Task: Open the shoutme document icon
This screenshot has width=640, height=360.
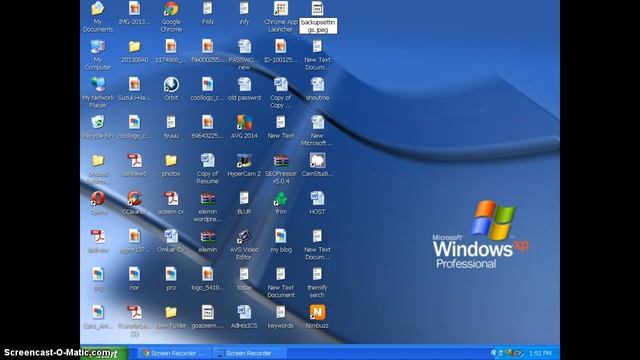Action: pyautogui.click(x=317, y=84)
